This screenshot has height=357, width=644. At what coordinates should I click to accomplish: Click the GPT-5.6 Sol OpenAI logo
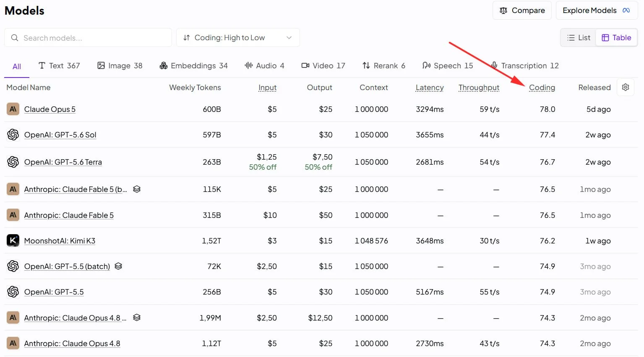click(13, 135)
